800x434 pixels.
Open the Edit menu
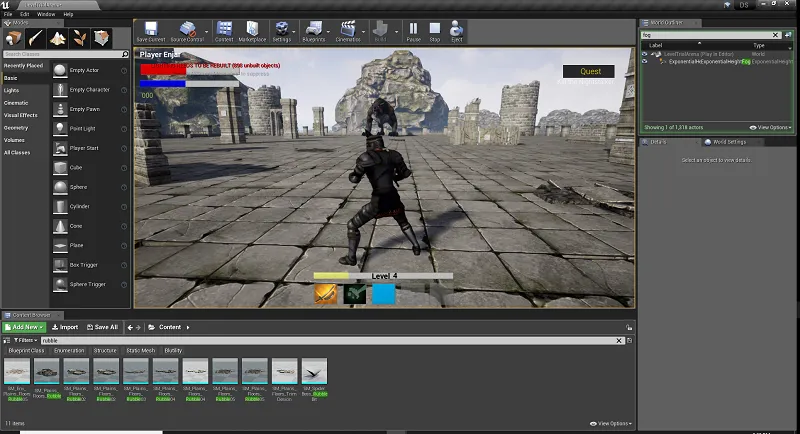coord(24,14)
